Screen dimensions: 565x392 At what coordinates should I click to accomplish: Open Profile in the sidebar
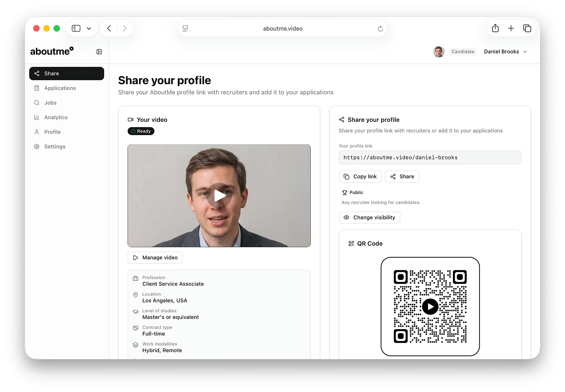click(66, 132)
